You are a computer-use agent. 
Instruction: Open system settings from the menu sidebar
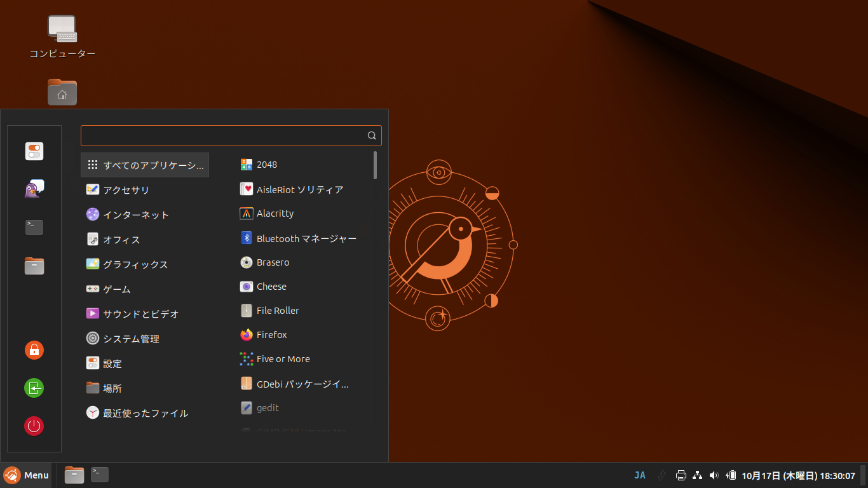(34, 151)
